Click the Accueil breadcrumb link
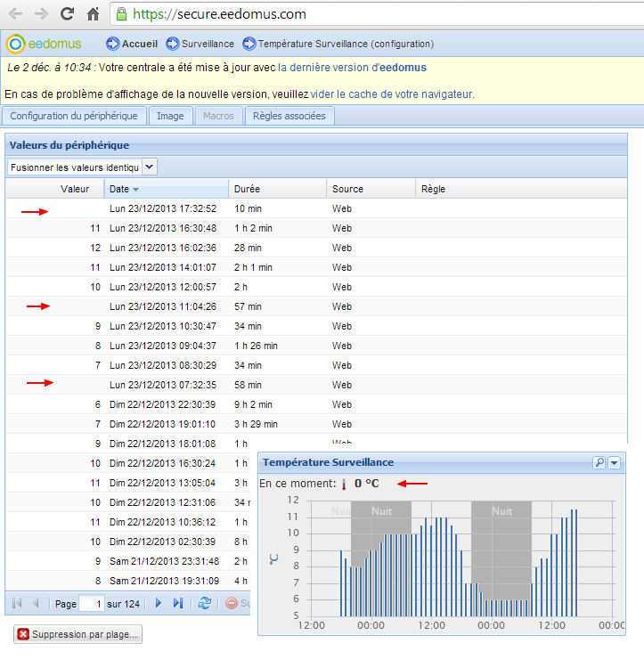The height and width of the screenshot is (660, 644). [139, 44]
